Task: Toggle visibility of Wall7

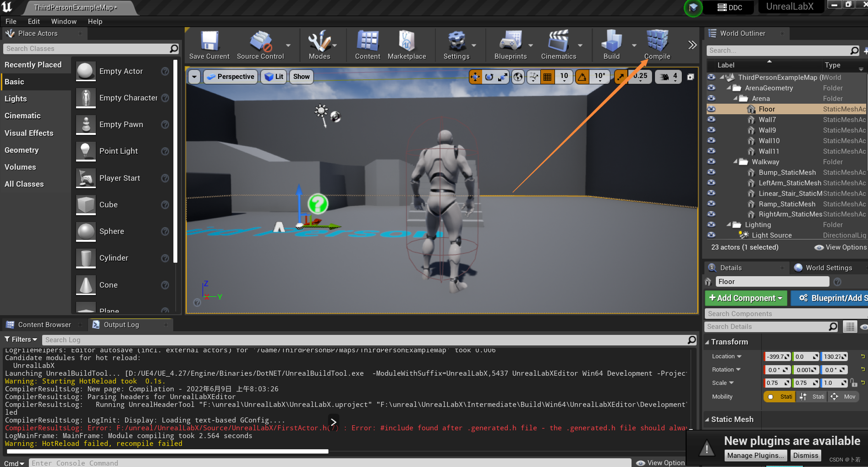Action: (711, 120)
